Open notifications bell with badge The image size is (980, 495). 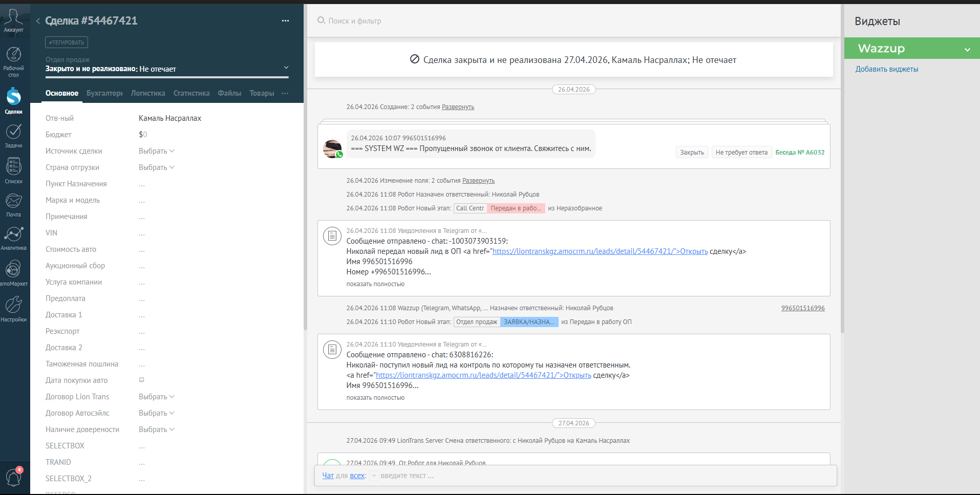(x=13, y=477)
